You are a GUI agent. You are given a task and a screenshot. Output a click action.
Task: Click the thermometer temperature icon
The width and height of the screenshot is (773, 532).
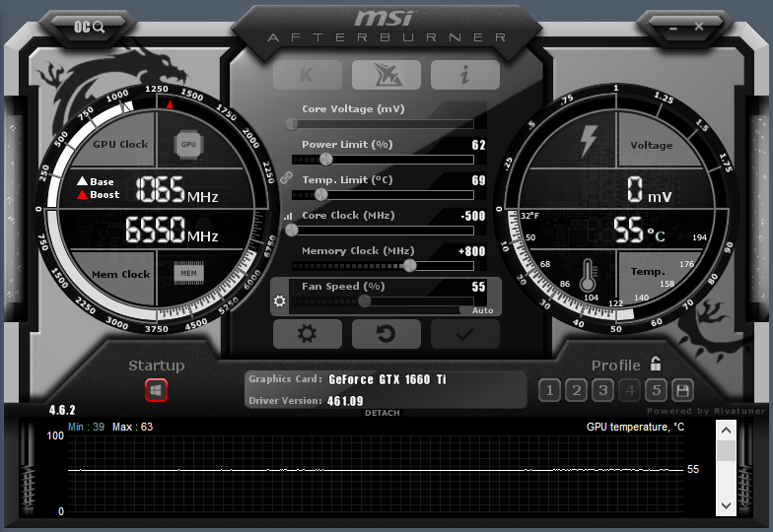click(x=588, y=276)
